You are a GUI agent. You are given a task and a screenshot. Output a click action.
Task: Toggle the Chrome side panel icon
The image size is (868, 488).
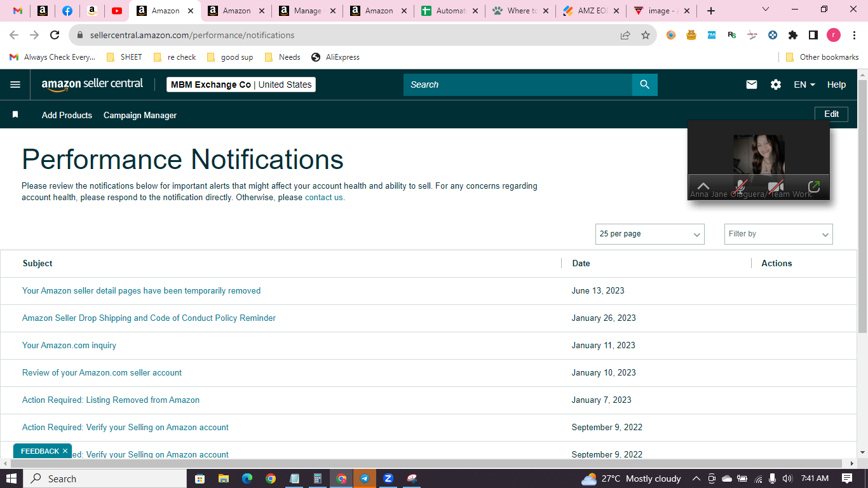click(813, 35)
